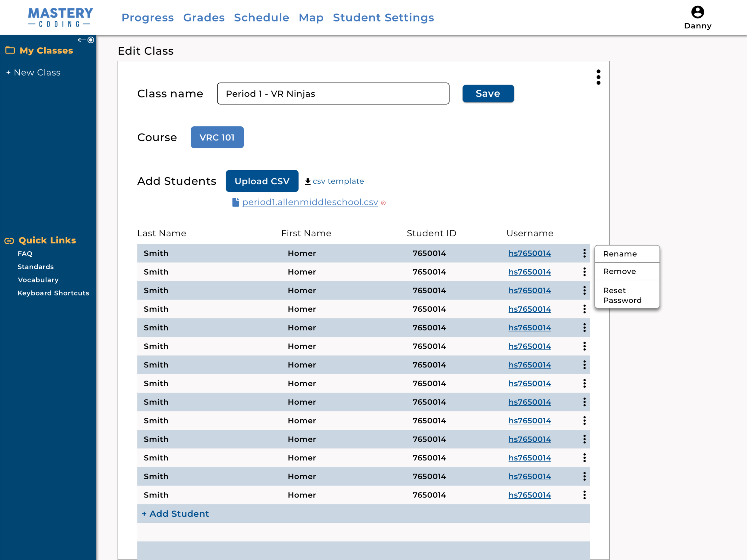Click the Upload CSV button
This screenshot has height=560, width=747.
click(x=262, y=181)
